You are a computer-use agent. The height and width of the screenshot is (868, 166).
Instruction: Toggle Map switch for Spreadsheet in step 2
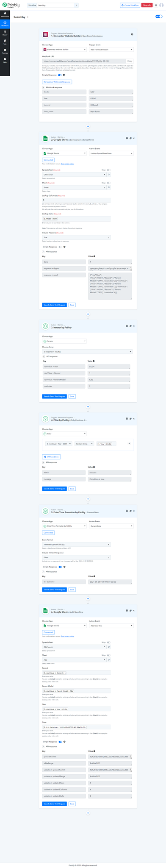(x=108, y=170)
